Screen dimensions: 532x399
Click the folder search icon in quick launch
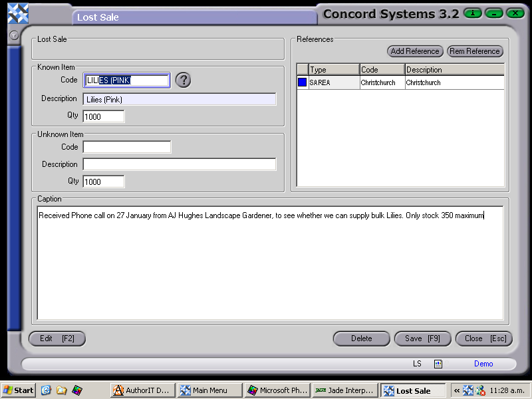click(x=61, y=390)
